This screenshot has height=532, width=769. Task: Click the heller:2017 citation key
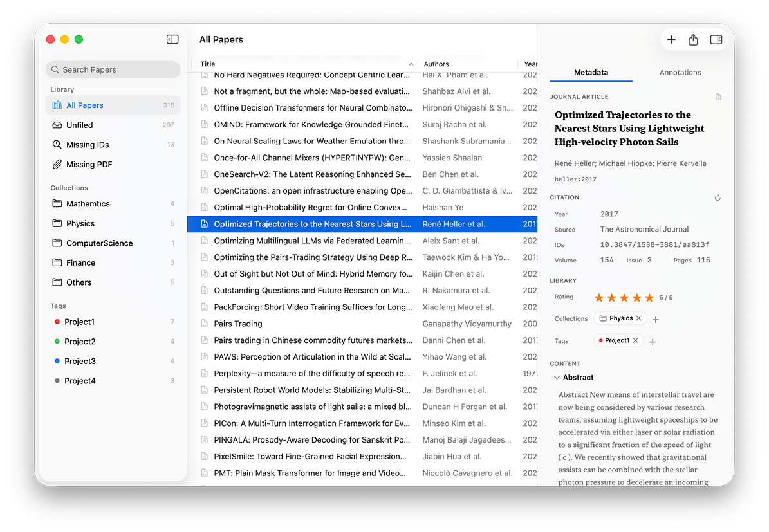575,179
